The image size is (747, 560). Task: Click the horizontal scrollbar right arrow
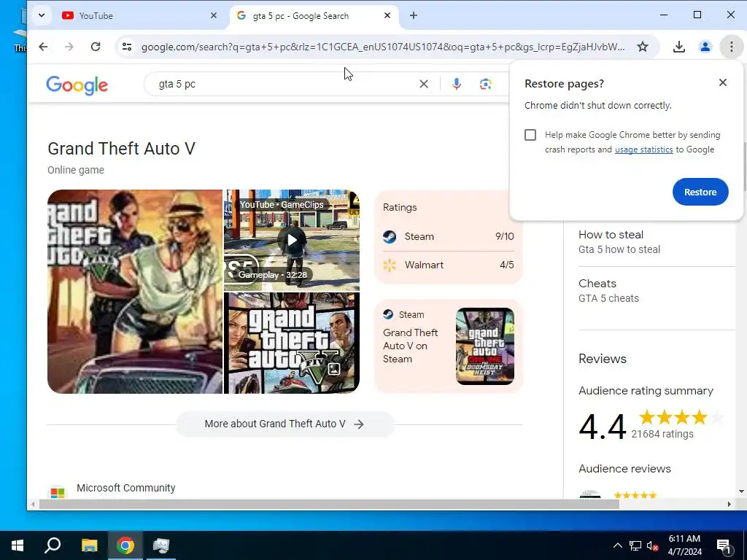[x=729, y=505]
